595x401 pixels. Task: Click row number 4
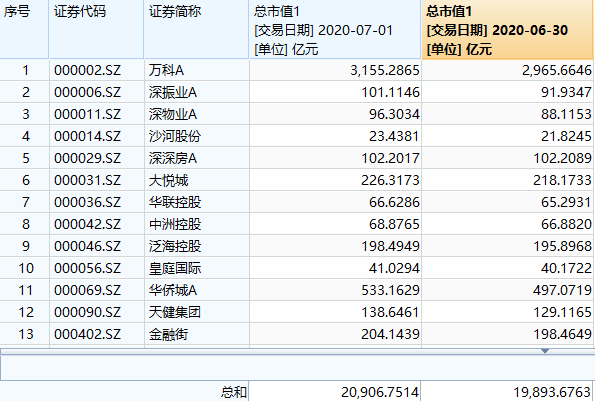click(25, 136)
